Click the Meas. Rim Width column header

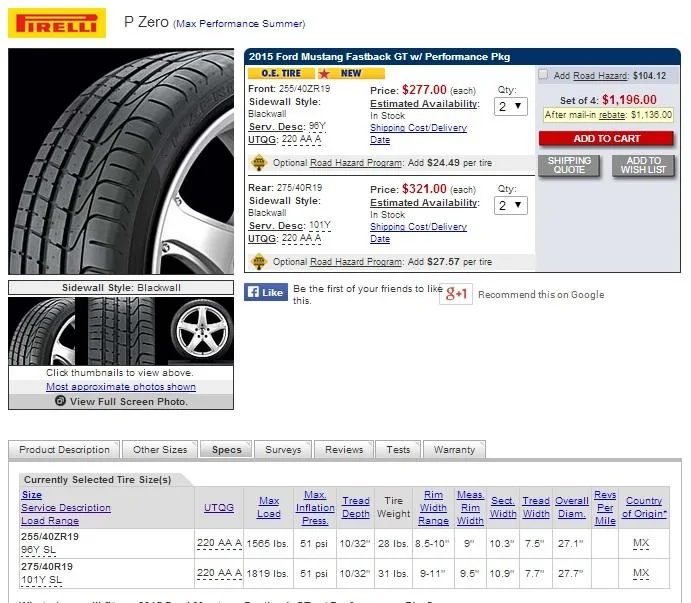470,508
